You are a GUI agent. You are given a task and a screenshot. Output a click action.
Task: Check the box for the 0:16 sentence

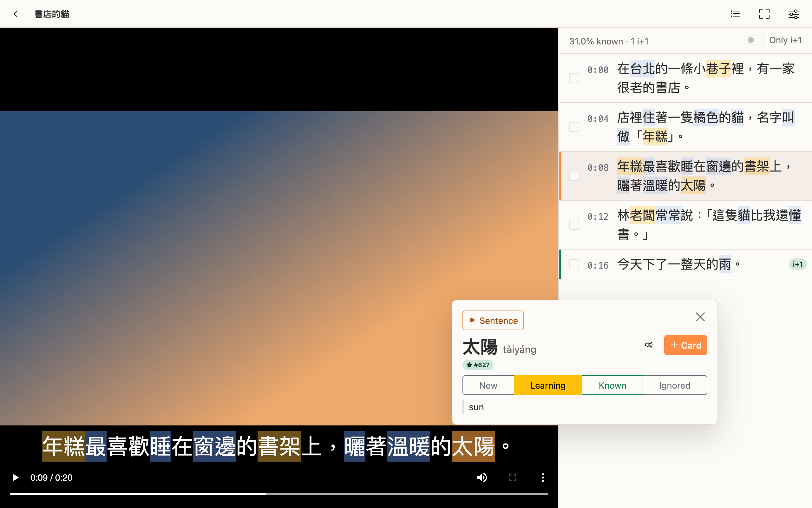point(574,264)
